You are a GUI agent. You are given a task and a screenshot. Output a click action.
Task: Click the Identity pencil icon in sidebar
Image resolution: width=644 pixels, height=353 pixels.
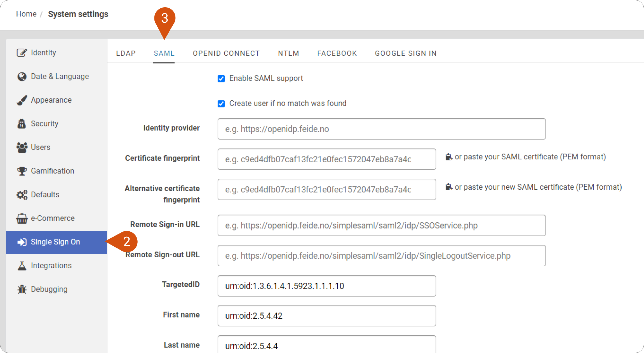pos(22,53)
